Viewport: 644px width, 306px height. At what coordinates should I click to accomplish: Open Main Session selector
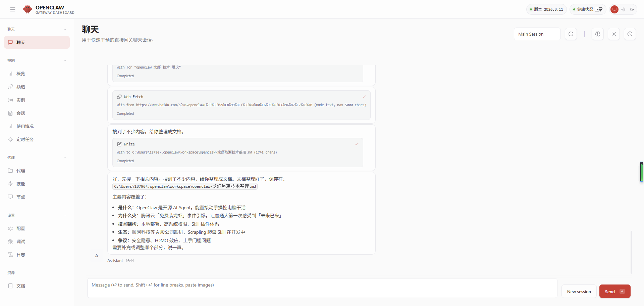pyautogui.click(x=537, y=34)
